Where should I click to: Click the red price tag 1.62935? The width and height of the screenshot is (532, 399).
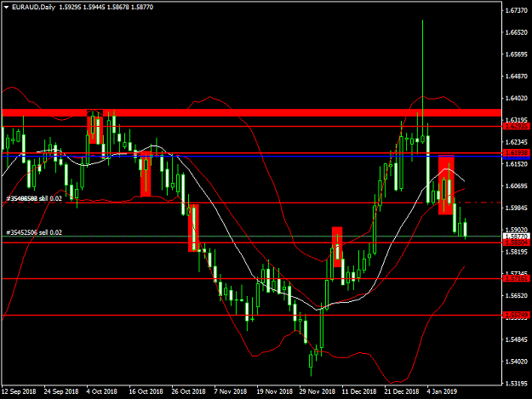coord(517,126)
